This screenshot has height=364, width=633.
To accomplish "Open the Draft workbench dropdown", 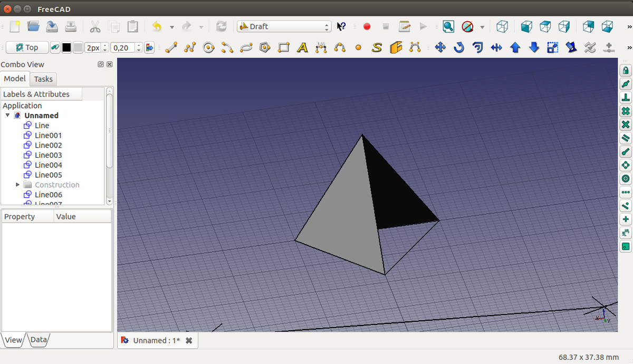I will pos(284,26).
